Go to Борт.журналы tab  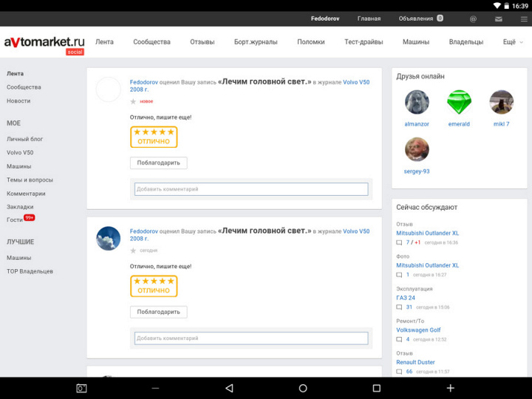(256, 42)
